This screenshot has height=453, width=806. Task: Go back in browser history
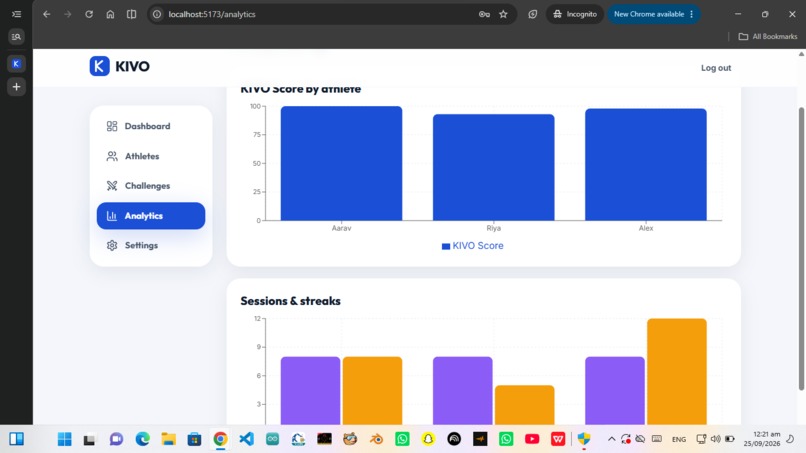click(x=47, y=14)
